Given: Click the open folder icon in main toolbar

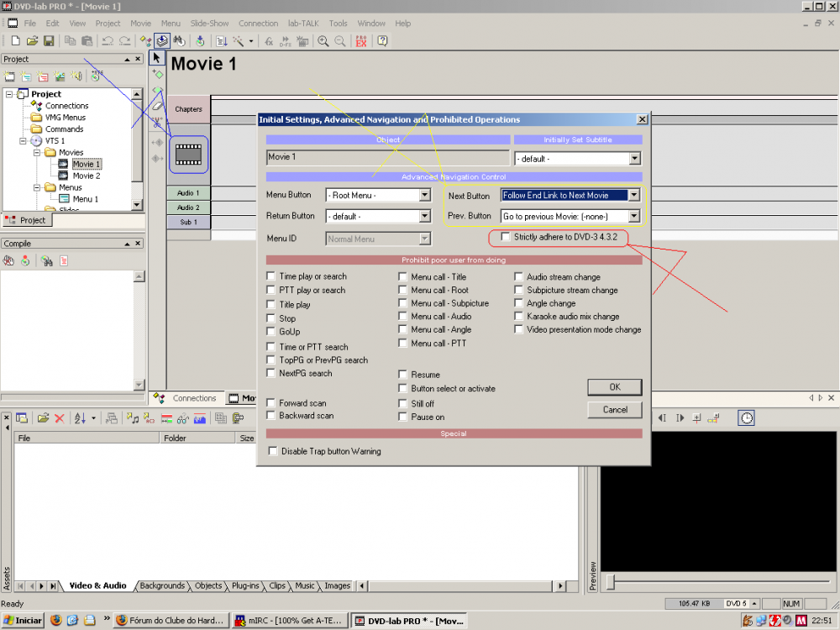Looking at the screenshot, I should tap(32, 40).
